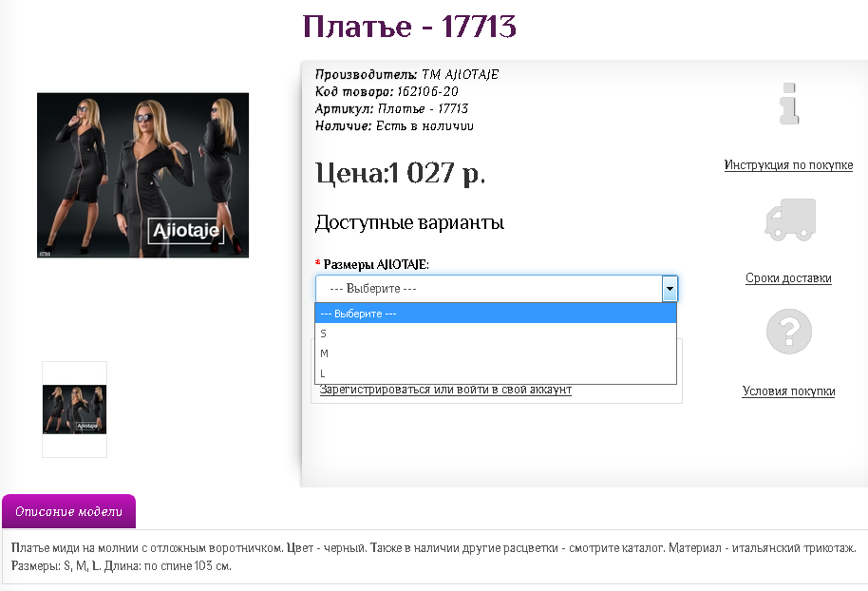Click the Артикул: Платье - 17713 line
The image size is (868, 591).
391,108
